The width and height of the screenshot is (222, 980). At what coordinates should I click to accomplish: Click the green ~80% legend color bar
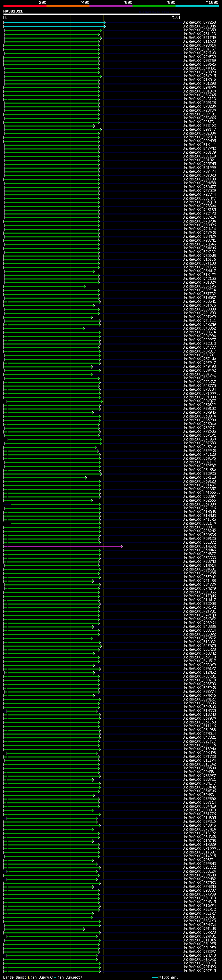point(154,6)
